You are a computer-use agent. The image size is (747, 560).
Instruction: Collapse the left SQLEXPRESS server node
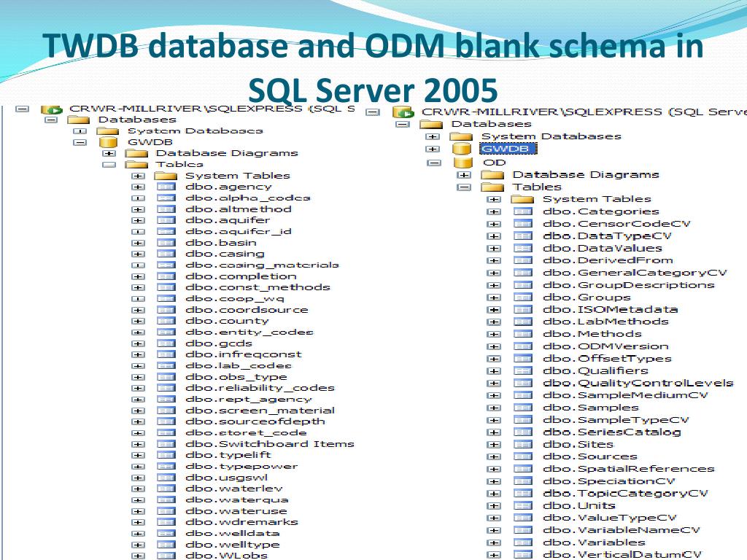pyautogui.click(x=22, y=109)
